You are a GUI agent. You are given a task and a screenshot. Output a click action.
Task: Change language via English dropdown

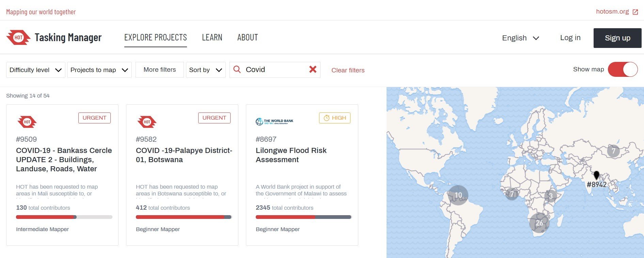[x=520, y=38]
